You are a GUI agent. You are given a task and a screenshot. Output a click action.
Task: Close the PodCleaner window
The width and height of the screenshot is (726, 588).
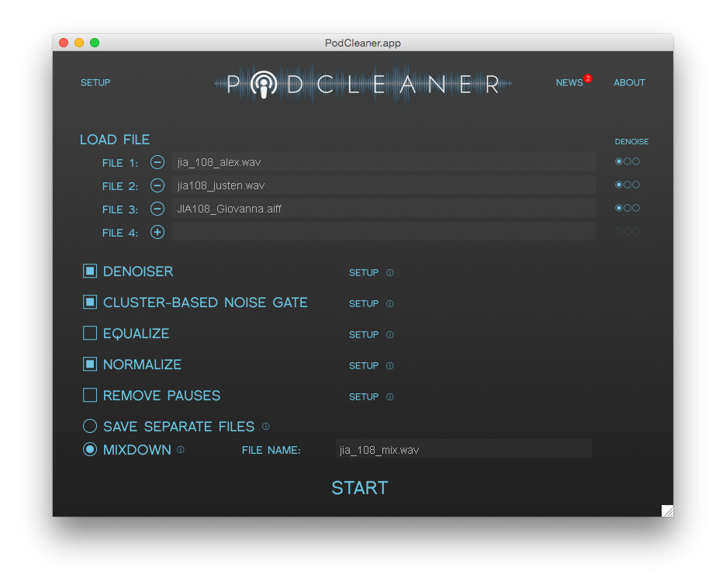[64, 43]
